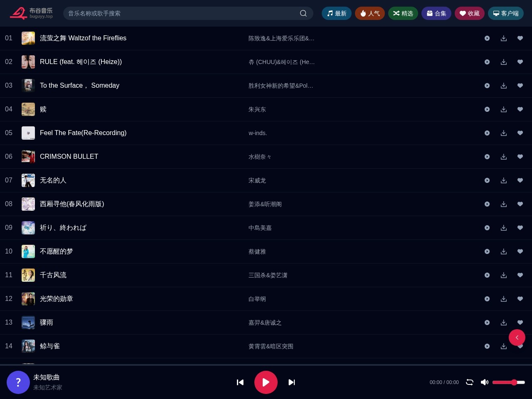Open the unknown song cover question mark
Image resolution: width=532 pixels, height=399 pixels.
click(x=18, y=382)
